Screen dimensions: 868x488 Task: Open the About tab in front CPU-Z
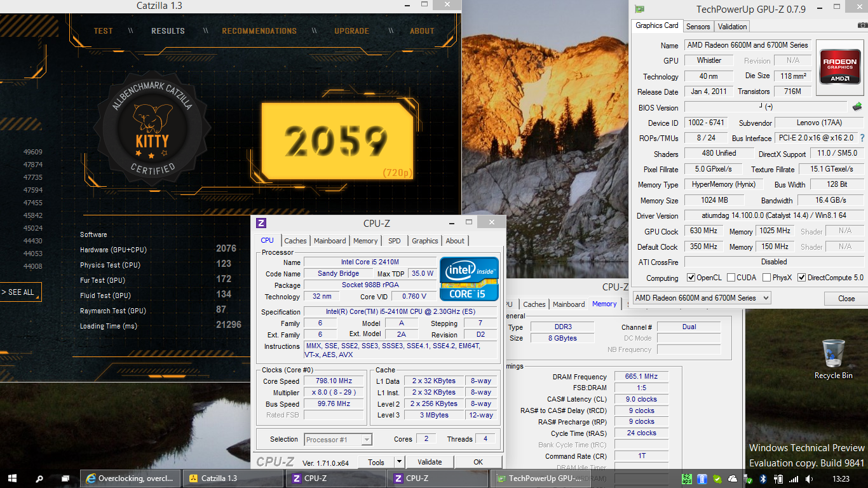[x=455, y=241]
